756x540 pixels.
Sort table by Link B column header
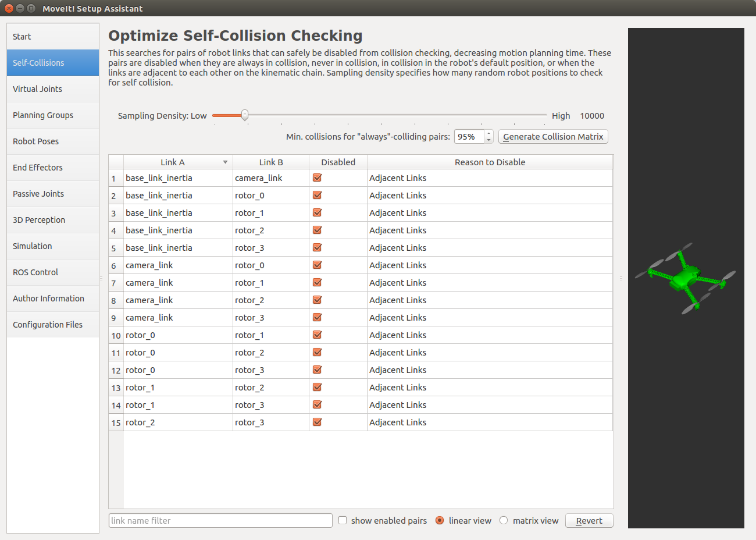271,162
